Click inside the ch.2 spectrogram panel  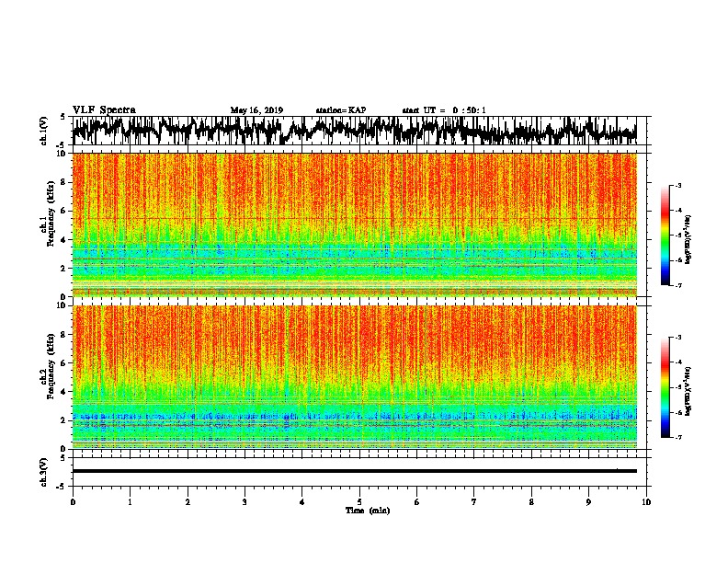click(355, 377)
